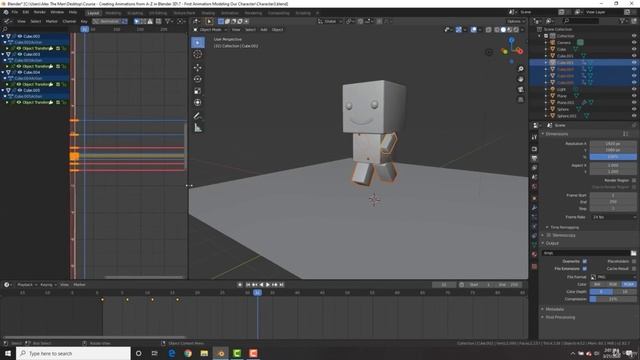Toggle perspective/orthographic grid icon in viewport
The height and width of the screenshot is (360, 640).
(520, 100)
